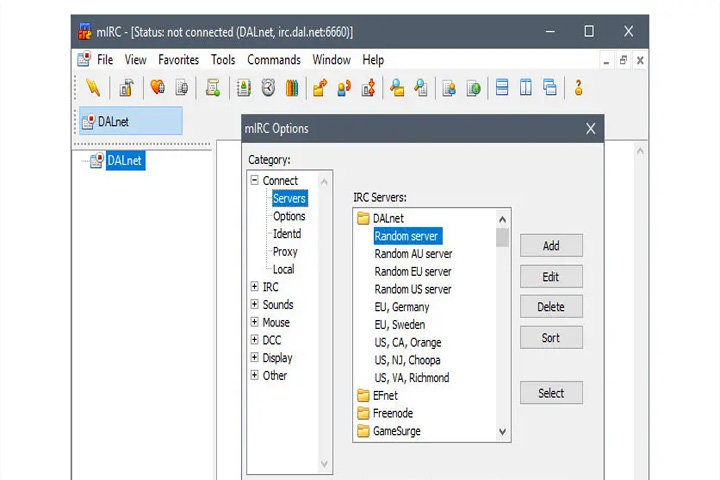Viewport: 720px width, 480px height.
Task: Open the Commands menu
Action: (x=274, y=60)
